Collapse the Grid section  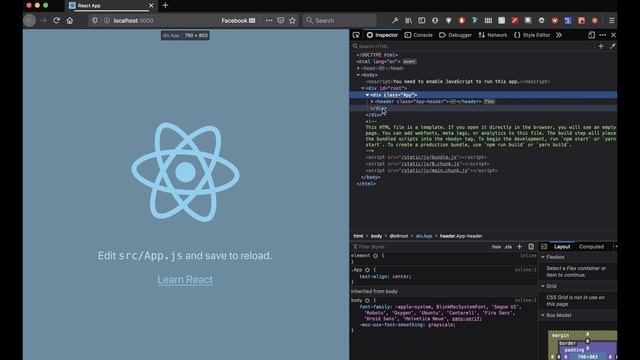[543, 286]
